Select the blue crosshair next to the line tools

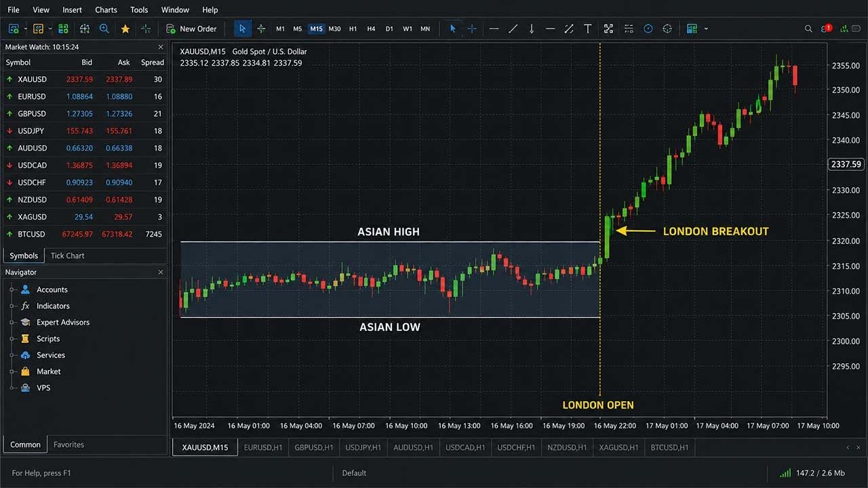coord(472,28)
